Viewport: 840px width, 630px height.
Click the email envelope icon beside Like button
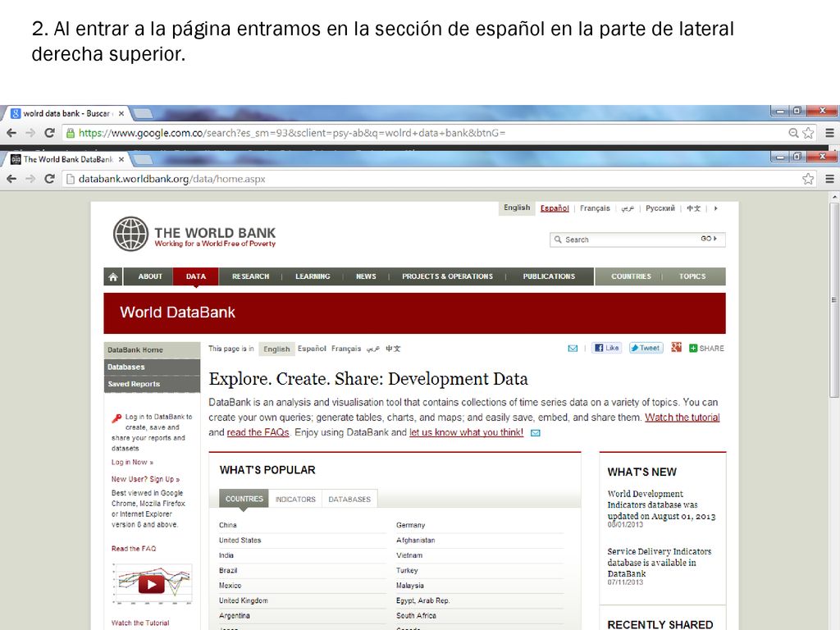(x=573, y=348)
